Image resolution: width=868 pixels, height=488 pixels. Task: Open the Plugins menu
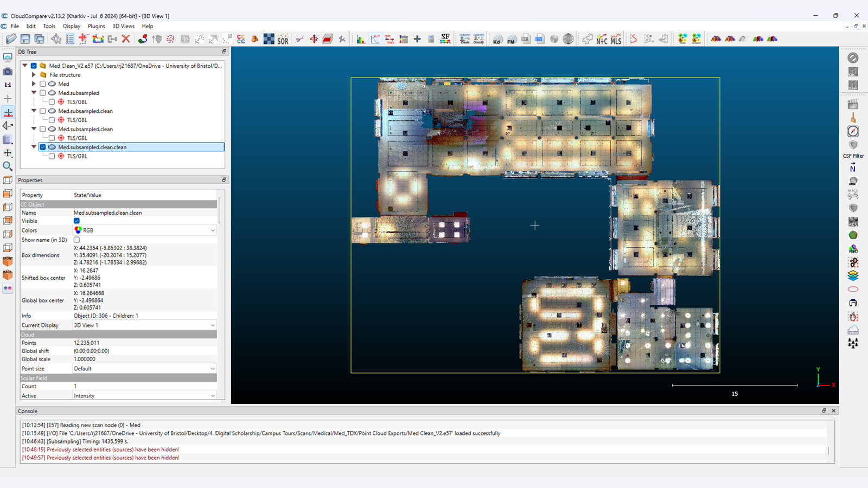point(97,26)
